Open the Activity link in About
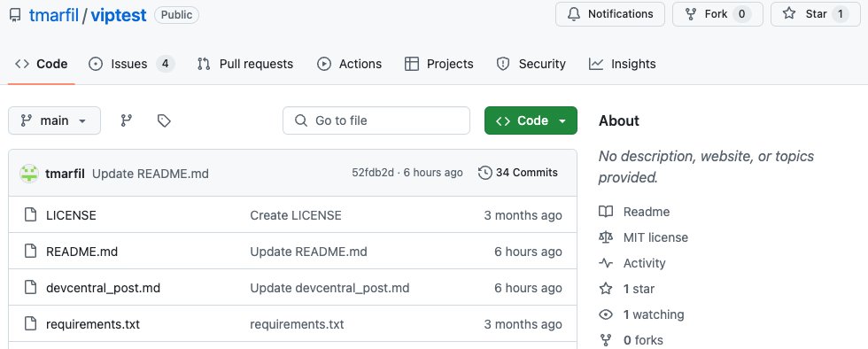The image size is (868, 349). tap(632, 263)
